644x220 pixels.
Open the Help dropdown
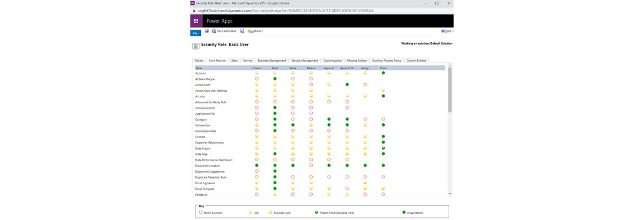click(x=447, y=31)
